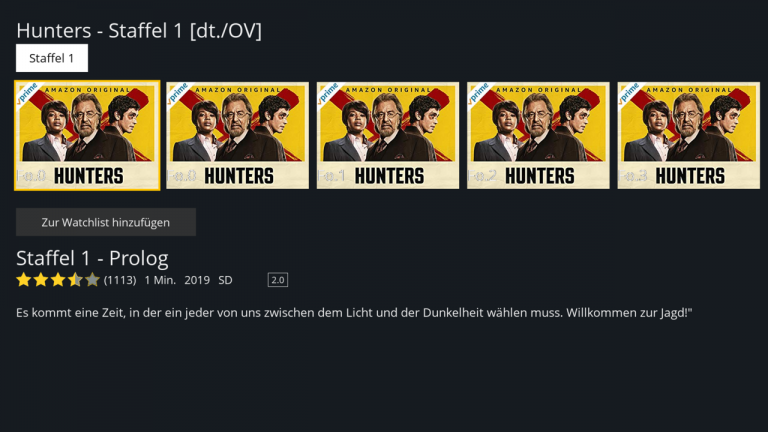The width and height of the screenshot is (768, 432).
Task: Click the 2.0 audio channel badge
Action: point(278,280)
